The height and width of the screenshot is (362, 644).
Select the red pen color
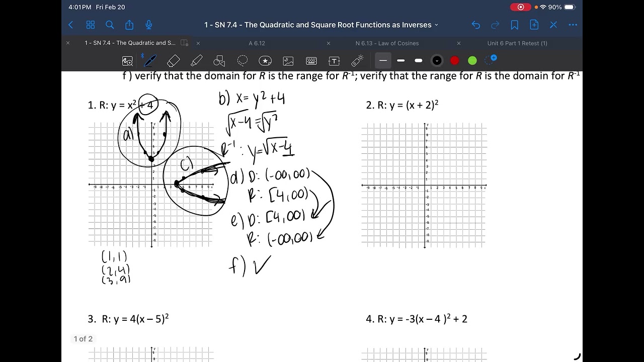click(x=455, y=61)
